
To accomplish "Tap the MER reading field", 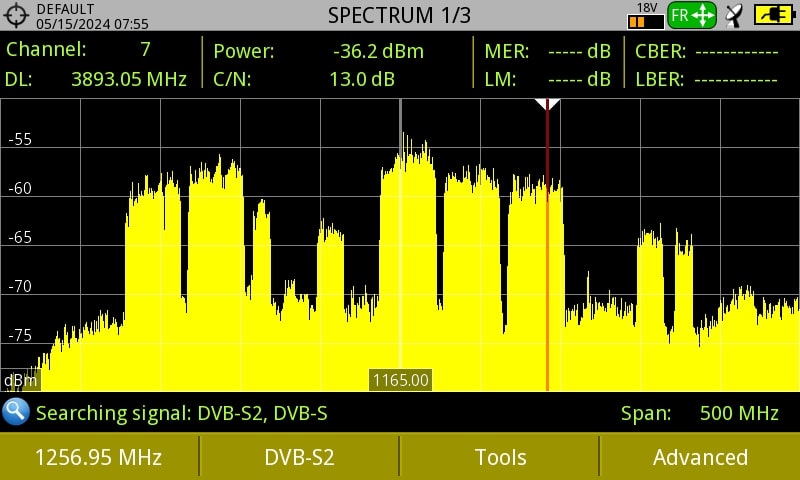I will pos(579,51).
